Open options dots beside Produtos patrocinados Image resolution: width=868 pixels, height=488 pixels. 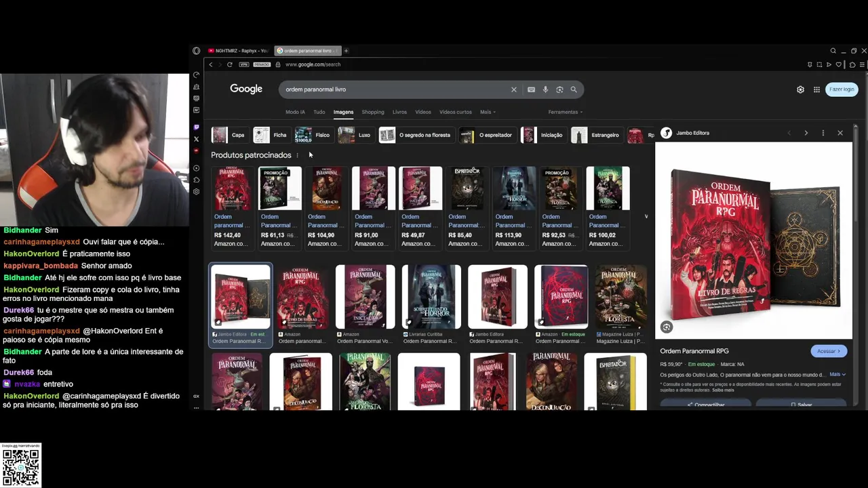click(297, 155)
